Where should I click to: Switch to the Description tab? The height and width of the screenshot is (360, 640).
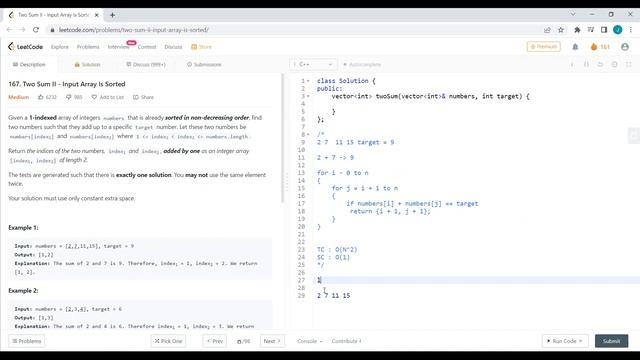[x=29, y=64]
